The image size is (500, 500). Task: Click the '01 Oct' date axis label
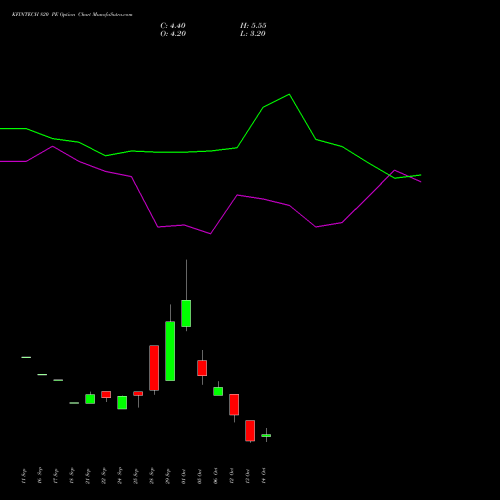pos(184,476)
